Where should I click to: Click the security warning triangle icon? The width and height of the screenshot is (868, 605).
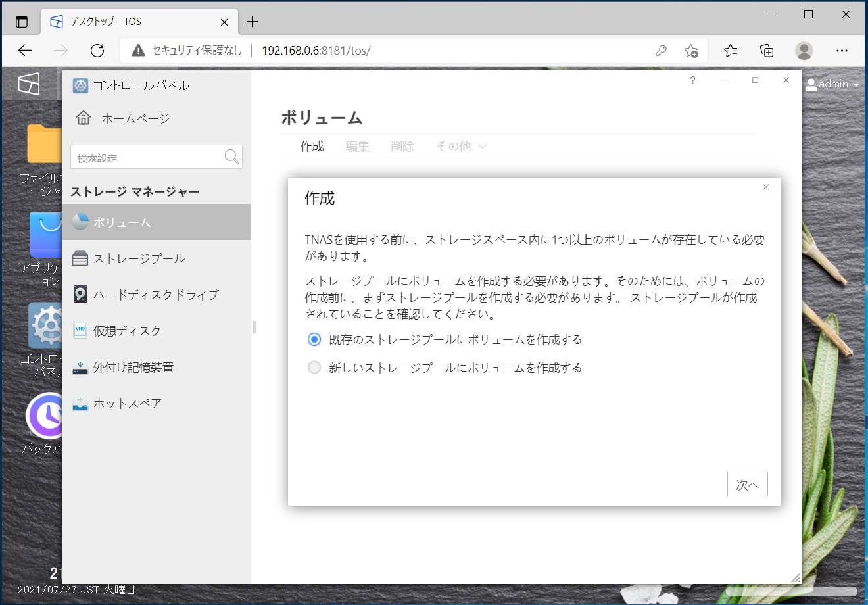pos(138,51)
